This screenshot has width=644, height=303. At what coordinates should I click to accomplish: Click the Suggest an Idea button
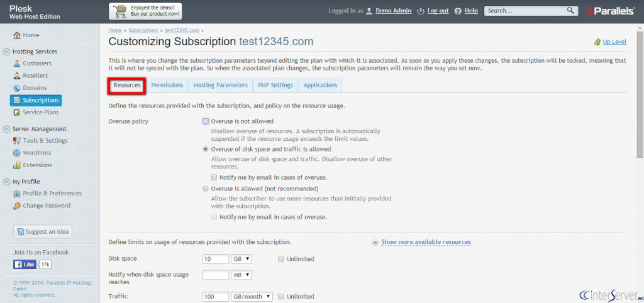(x=43, y=231)
